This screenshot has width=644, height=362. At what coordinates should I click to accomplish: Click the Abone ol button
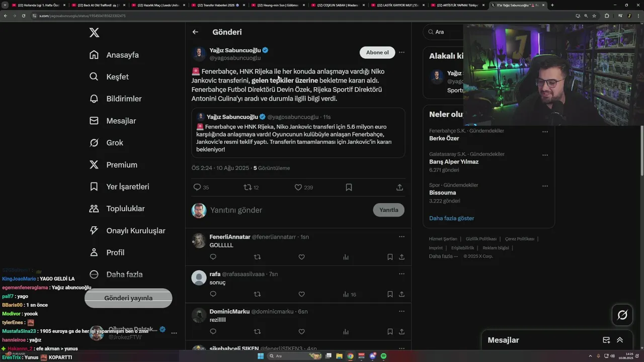click(x=377, y=52)
